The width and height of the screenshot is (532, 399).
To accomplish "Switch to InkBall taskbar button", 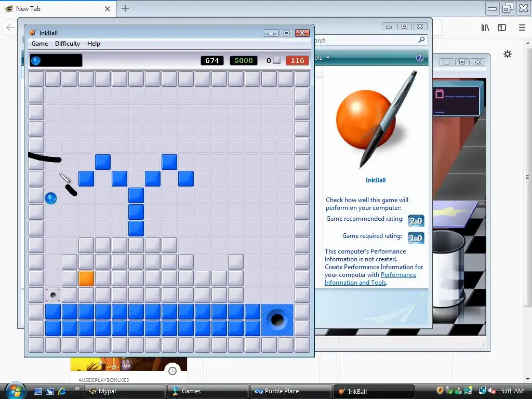I will point(374,391).
